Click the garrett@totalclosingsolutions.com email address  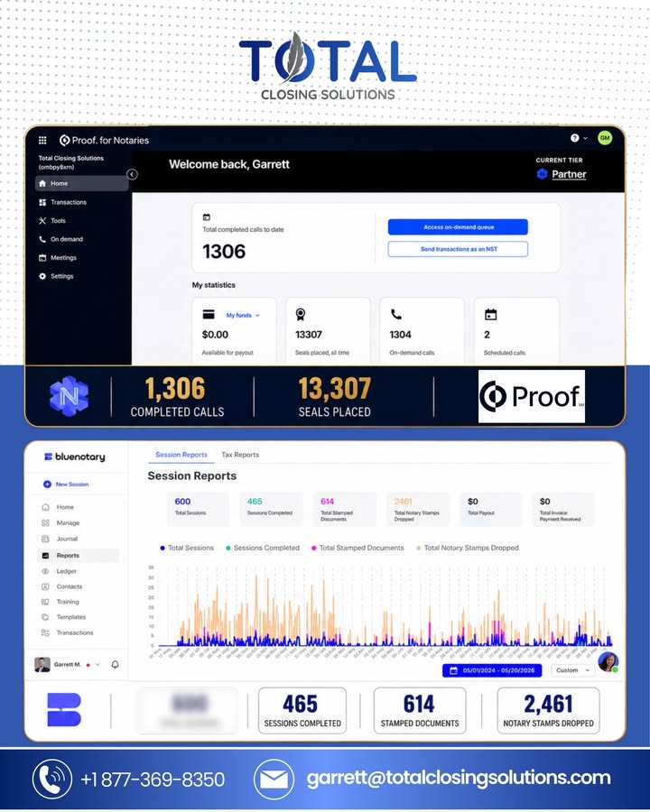(x=459, y=779)
